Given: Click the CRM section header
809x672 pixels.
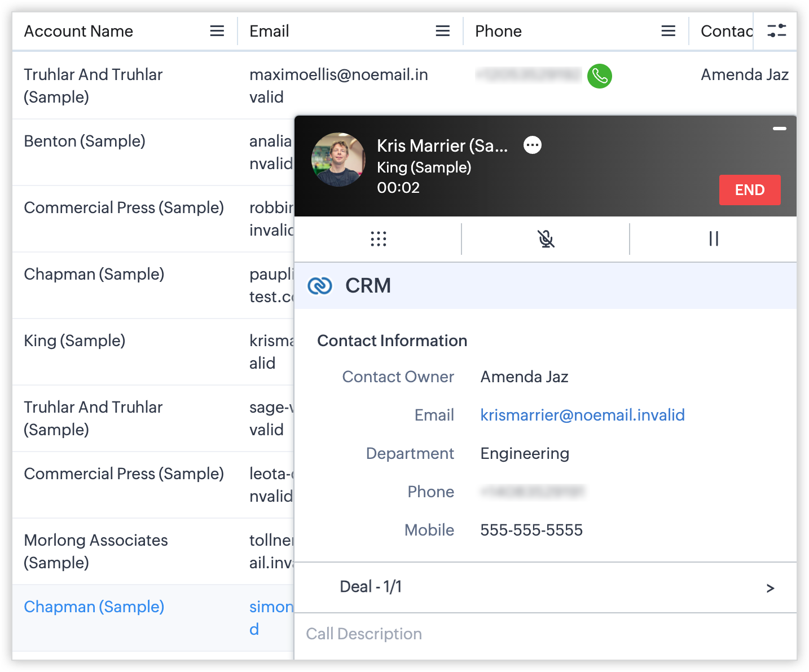Looking at the screenshot, I should click(546, 286).
